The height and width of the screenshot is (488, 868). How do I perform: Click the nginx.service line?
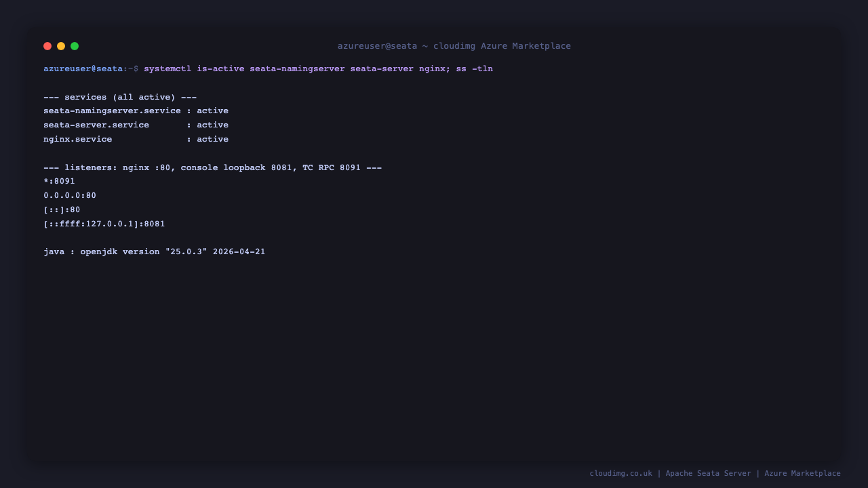(x=136, y=140)
